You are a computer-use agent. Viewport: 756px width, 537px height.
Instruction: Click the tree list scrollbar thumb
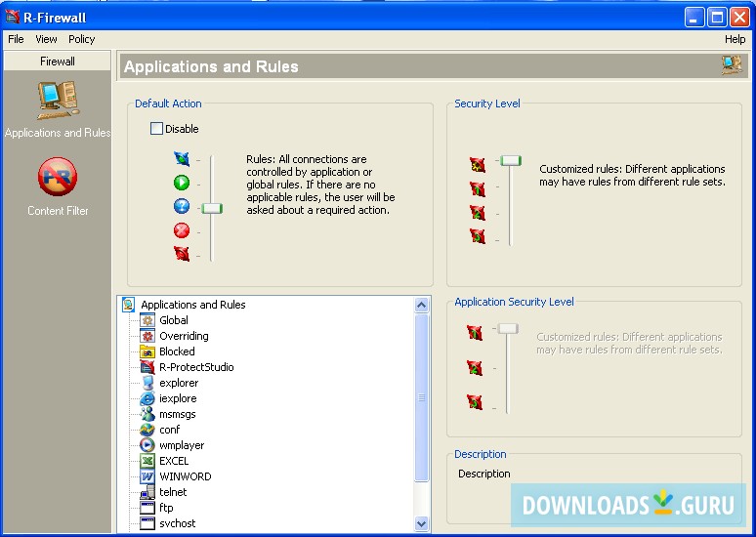[x=421, y=397]
